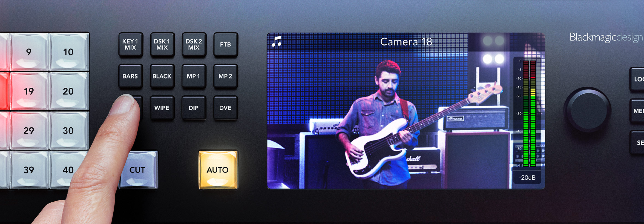Select input 29 source button
The image size is (644, 224).
point(29,131)
